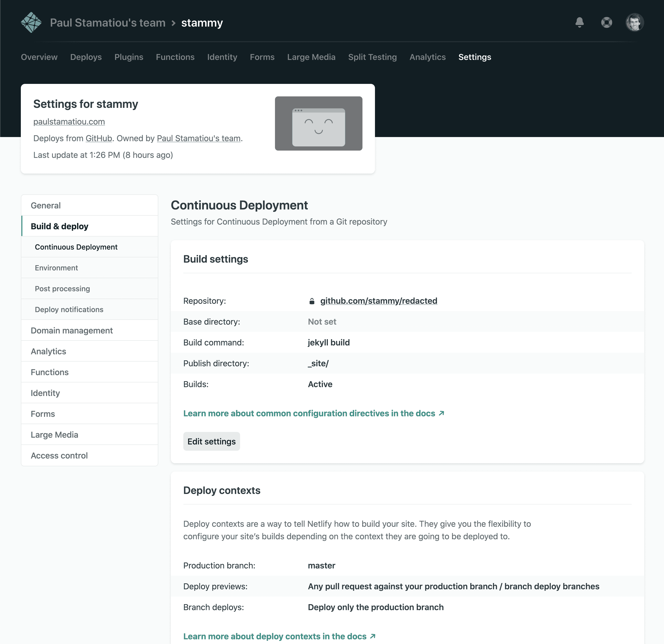
Task: Open github.com/stammy/redacted repository link
Action: 379,301
